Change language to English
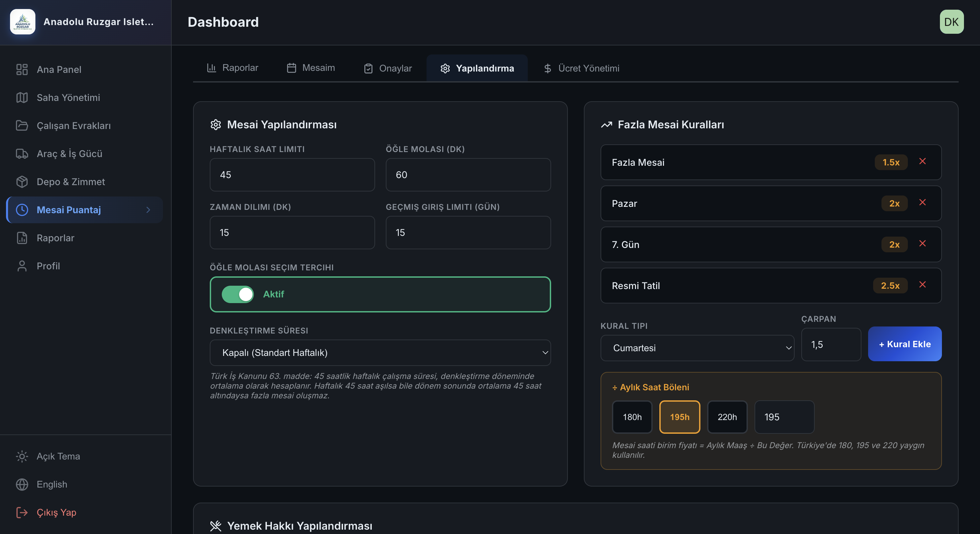This screenshot has height=534, width=980. coord(85,485)
